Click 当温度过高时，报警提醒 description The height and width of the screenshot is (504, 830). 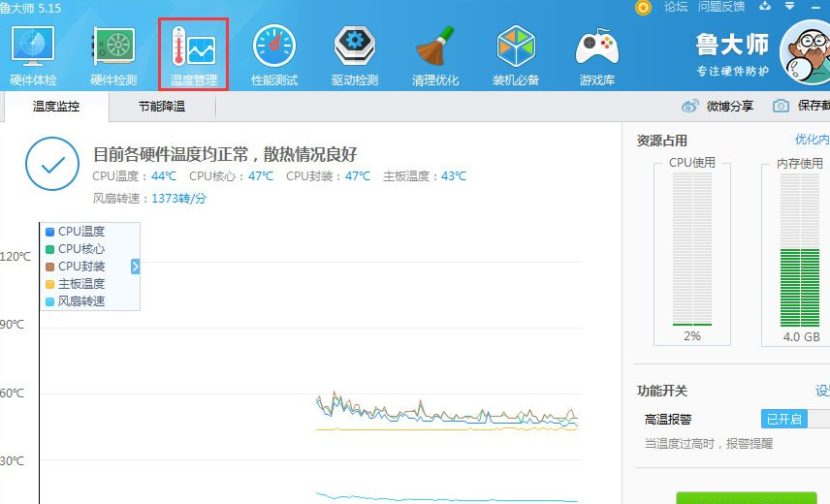click(x=709, y=444)
